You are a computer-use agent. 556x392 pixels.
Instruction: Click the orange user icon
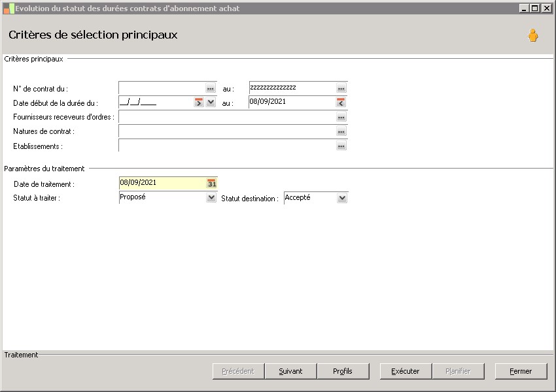pyautogui.click(x=532, y=35)
